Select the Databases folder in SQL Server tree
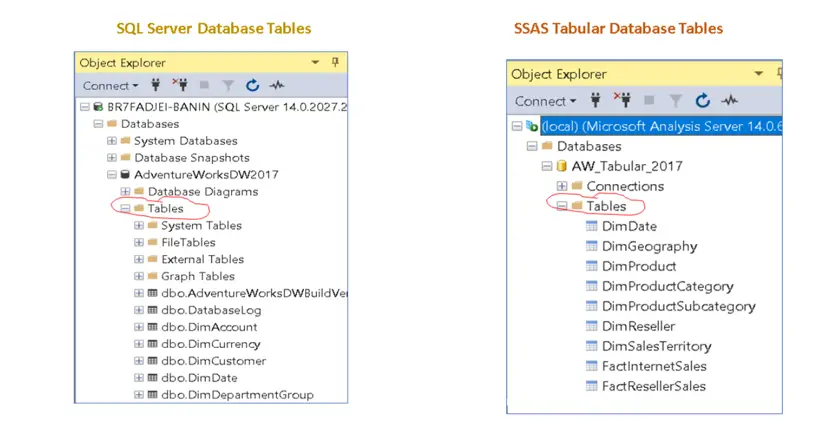This screenshot has width=831, height=430. tap(149, 124)
